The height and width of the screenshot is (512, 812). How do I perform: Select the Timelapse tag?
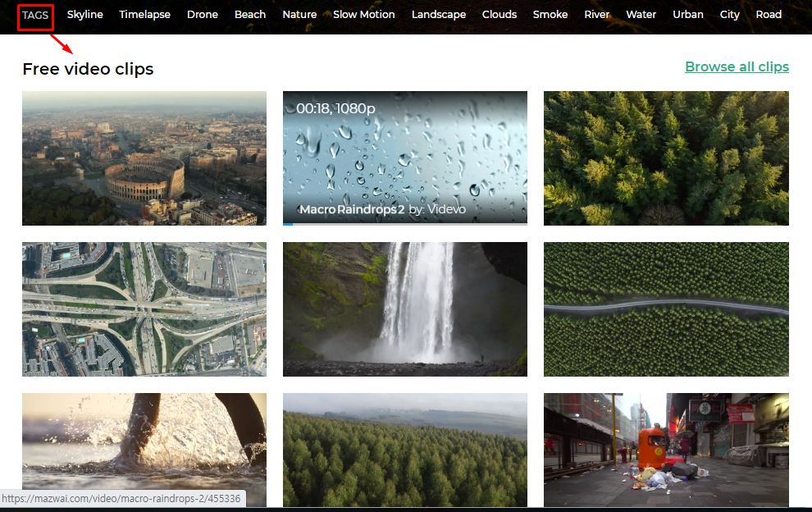click(x=144, y=15)
